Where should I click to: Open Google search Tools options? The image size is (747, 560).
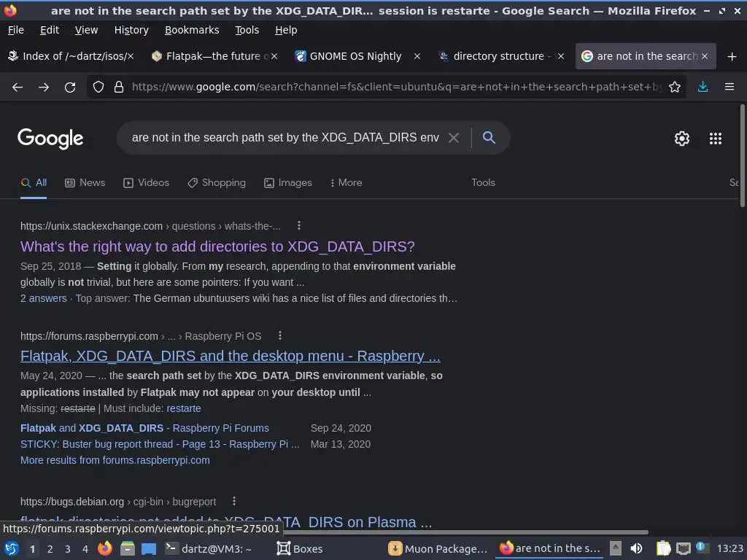(x=483, y=183)
